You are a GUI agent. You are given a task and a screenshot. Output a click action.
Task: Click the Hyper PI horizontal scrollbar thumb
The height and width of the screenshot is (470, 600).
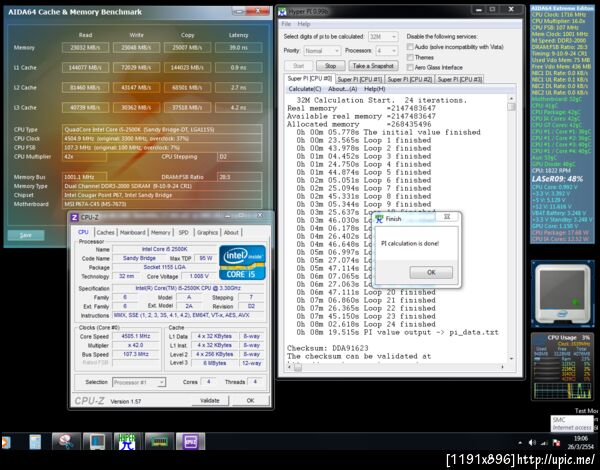(x=298, y=367)
